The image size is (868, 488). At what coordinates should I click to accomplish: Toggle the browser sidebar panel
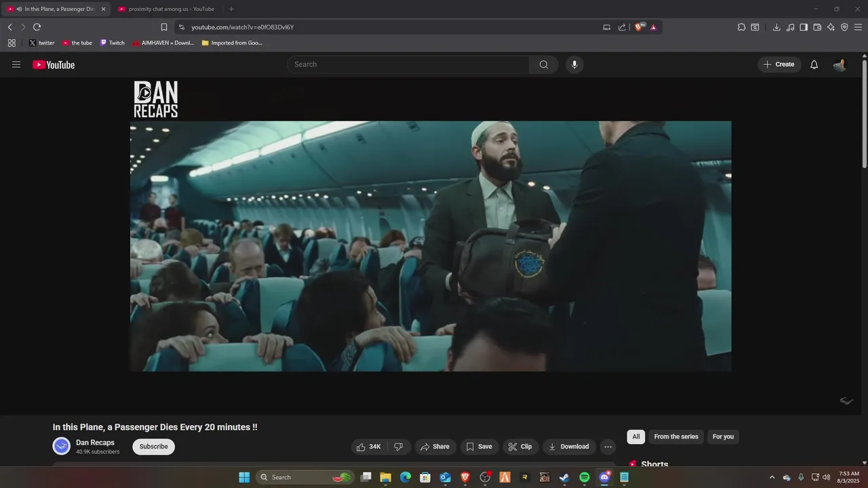coord(804,27)
